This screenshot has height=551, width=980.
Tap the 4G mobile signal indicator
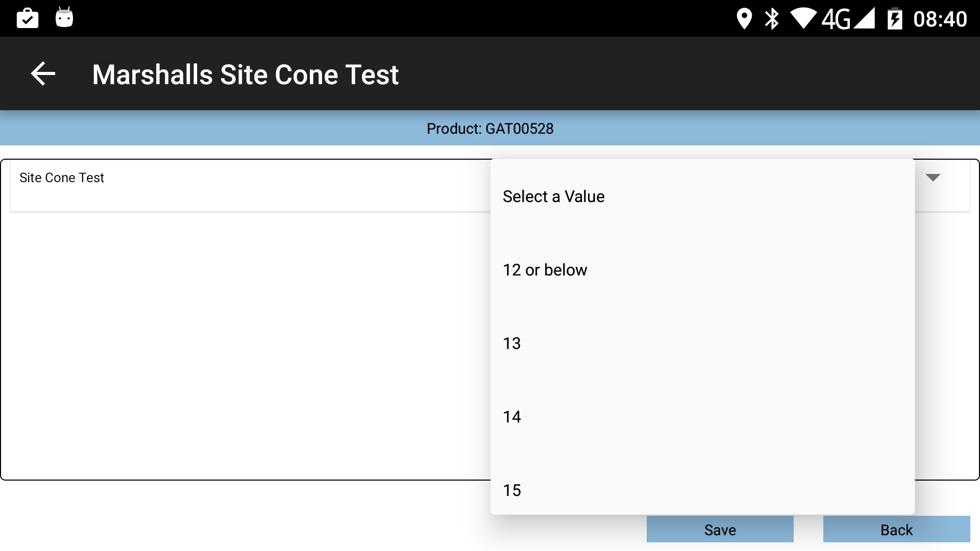[x=848, y=19]
